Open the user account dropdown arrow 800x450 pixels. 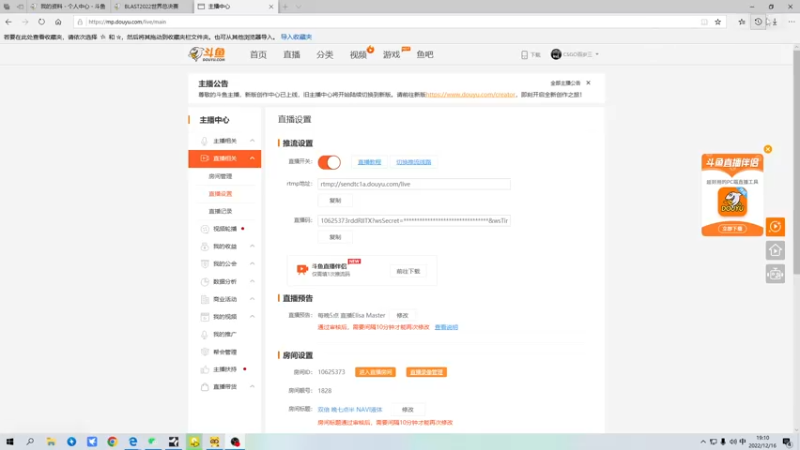point(597,55)
